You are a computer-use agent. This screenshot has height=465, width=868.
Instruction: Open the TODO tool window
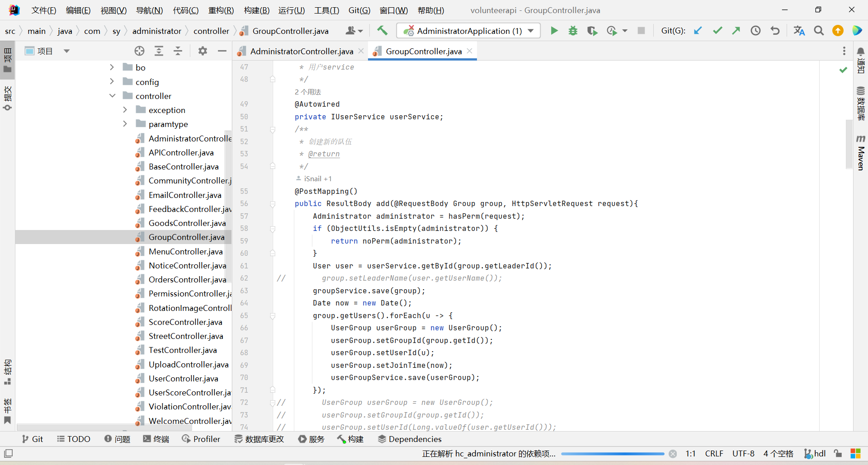[74, 439]
